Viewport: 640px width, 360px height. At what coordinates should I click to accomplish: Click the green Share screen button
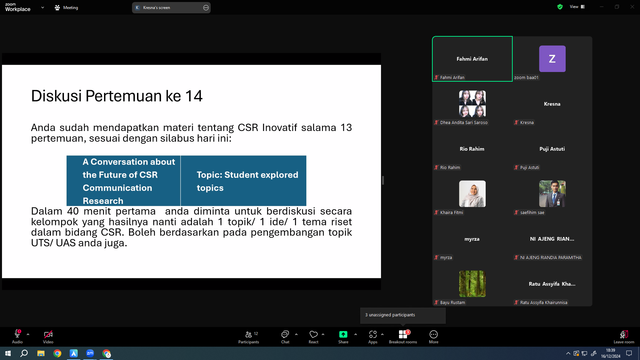tap(343, 336)
